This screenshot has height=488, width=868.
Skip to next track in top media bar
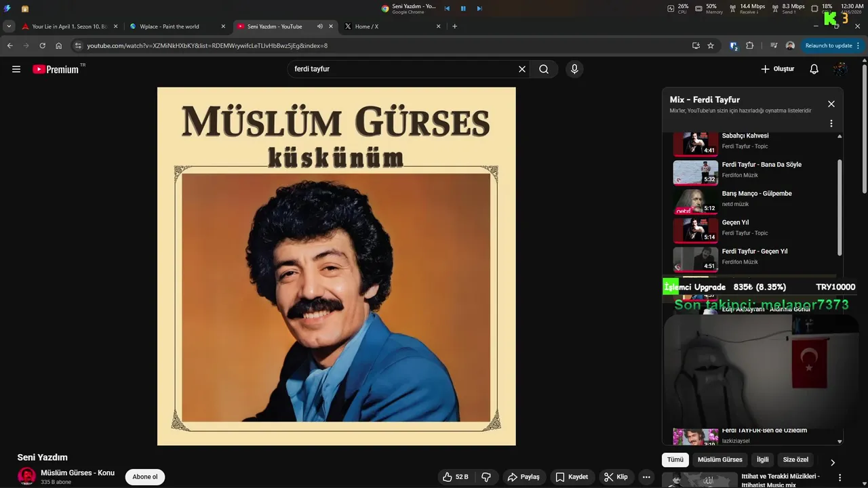coord(479,8)
